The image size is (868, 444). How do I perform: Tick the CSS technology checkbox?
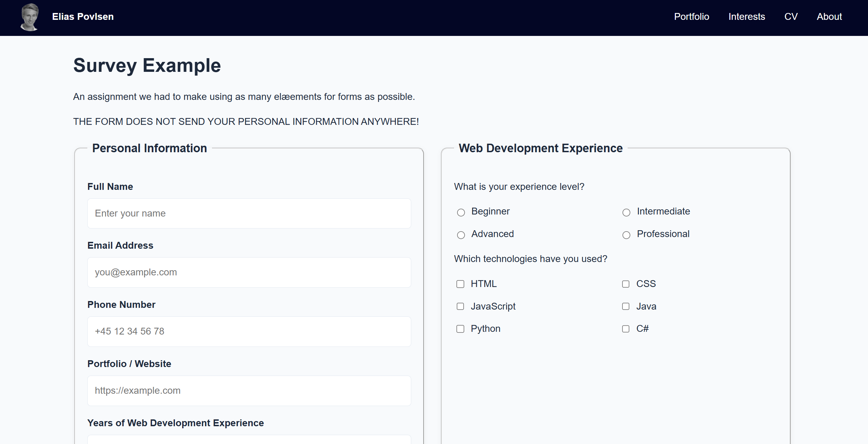(x=626, y=284)
